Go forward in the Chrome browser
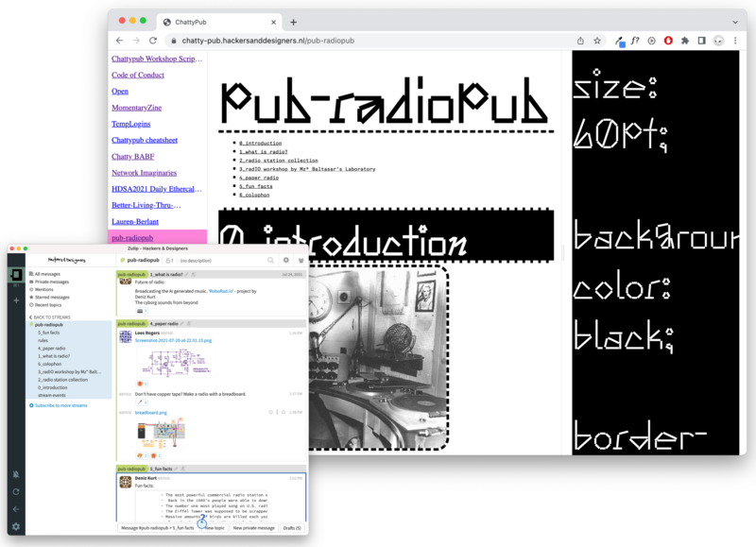The image size is (756, 547). click(136, 41)
